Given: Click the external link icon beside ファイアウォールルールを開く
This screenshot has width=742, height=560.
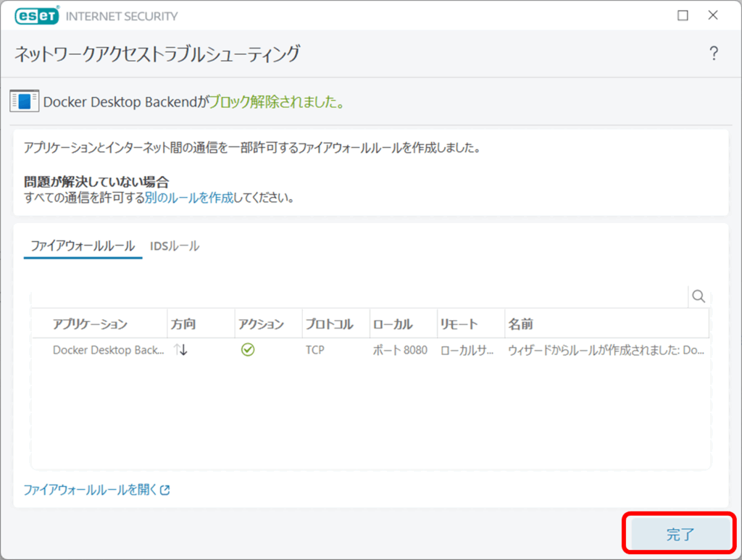Looking at the screenshot, I should 164,490.
